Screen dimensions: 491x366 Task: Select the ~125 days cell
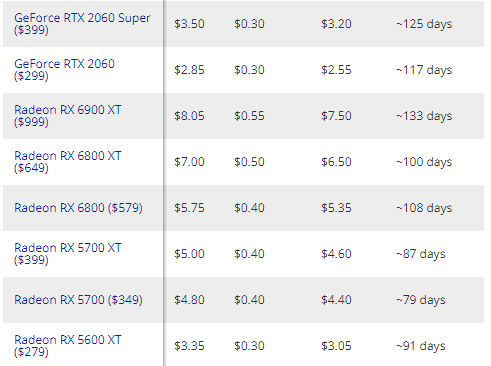click(x=424, y=24)
